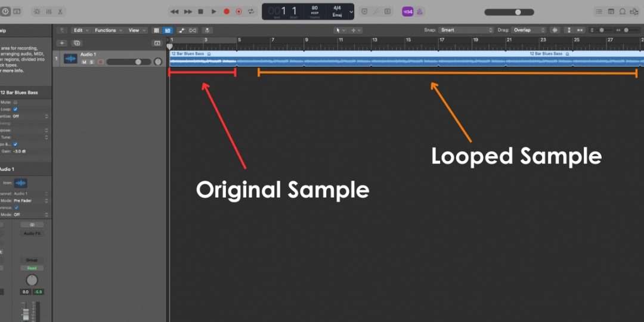644x322 pixels.
Task: Toggle Horizontal Auto Zoom button
Action: click(580, 30)
